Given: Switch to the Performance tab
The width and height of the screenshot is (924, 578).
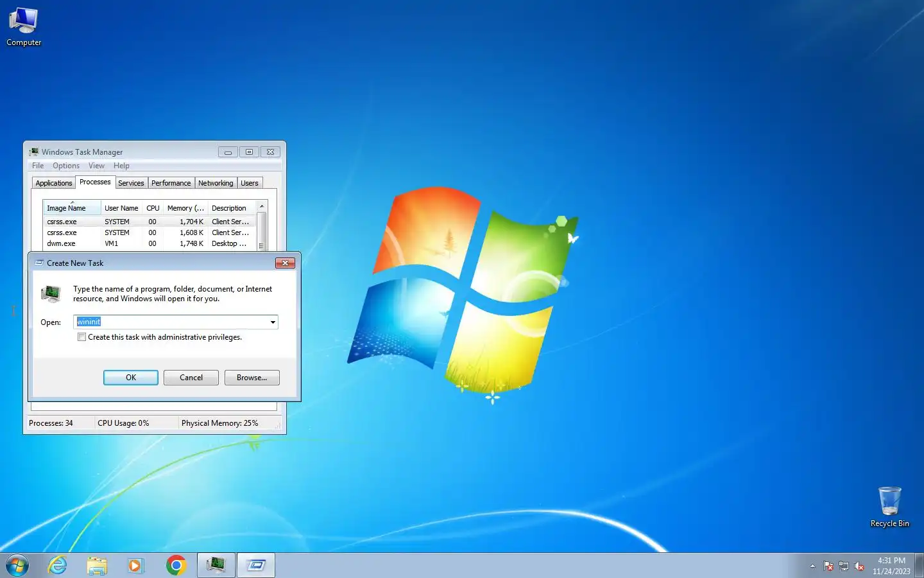Looking at the screenshot, I should tap(171, 183).
